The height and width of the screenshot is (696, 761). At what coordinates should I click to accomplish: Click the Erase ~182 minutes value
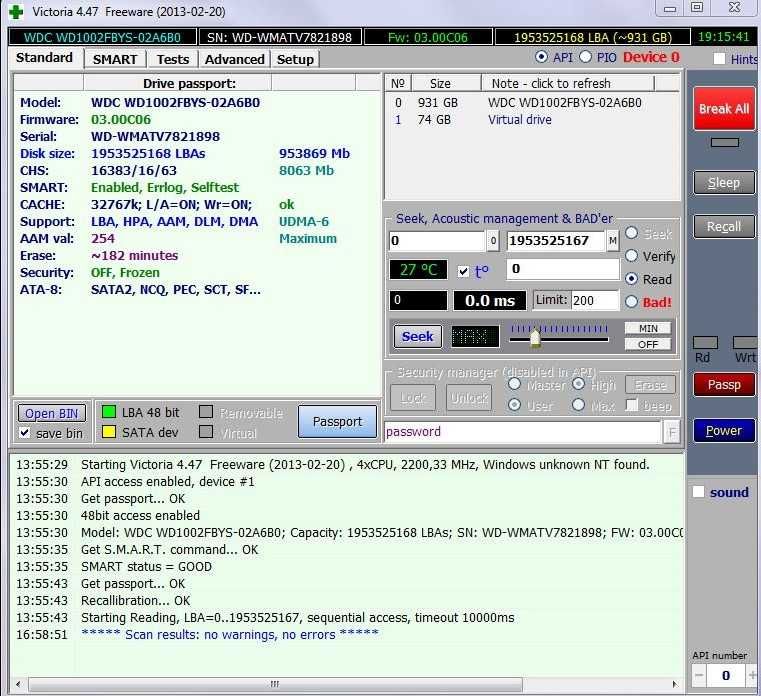134,255
